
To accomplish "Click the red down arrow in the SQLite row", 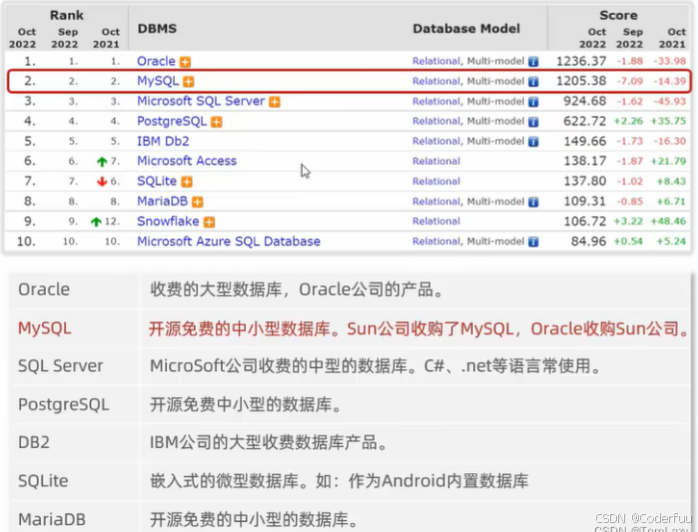I will tap(102, 182).
